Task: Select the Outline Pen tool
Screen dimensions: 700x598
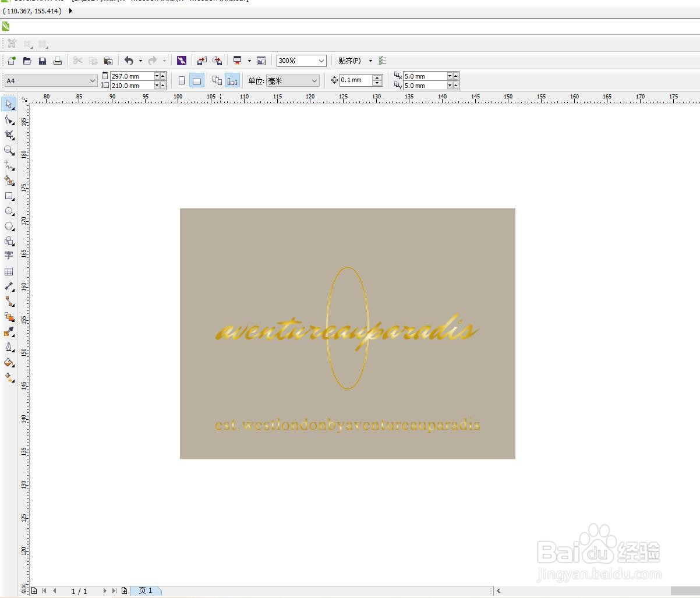Action: 9,347
